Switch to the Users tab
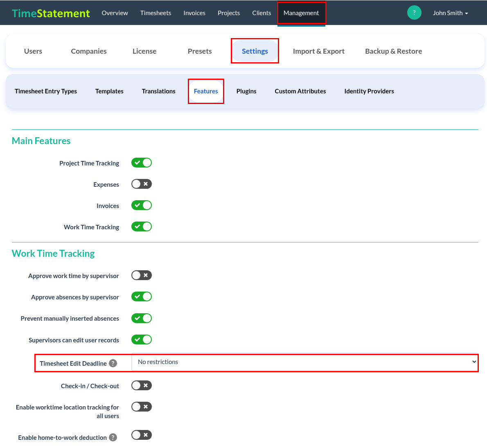The height and width of the screenshot is (448, 487). [x=33, y=51]
